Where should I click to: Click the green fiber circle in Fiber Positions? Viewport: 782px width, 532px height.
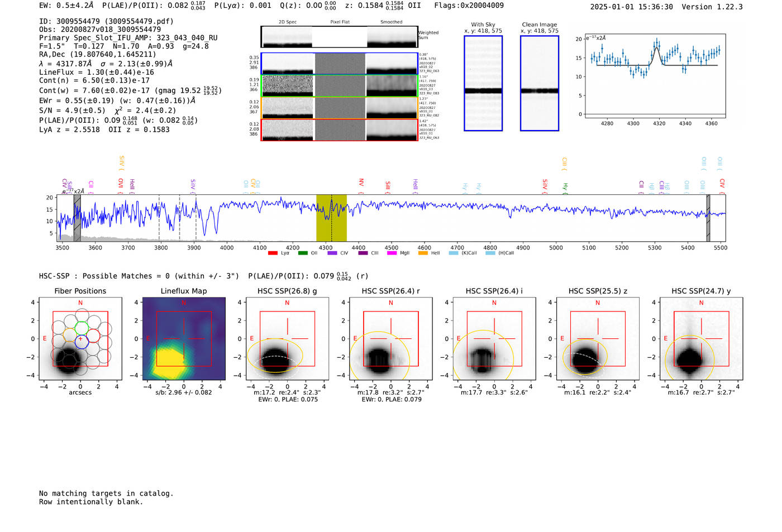pos(82,328)
